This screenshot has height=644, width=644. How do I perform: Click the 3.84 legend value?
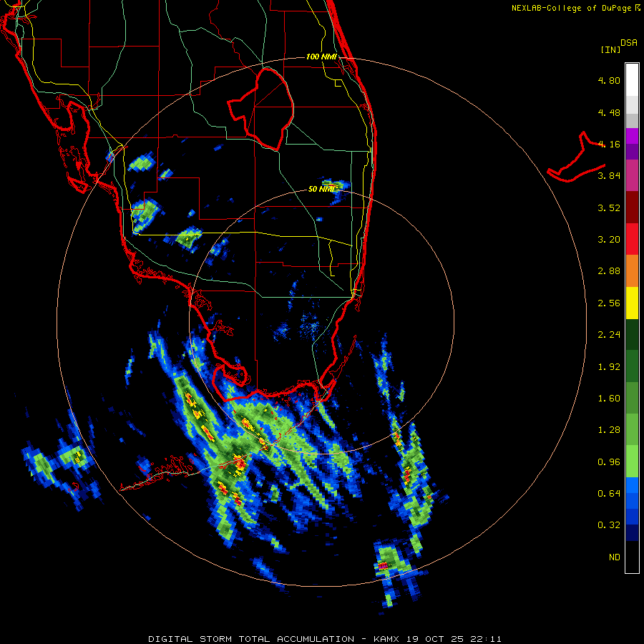pos(609,176)
